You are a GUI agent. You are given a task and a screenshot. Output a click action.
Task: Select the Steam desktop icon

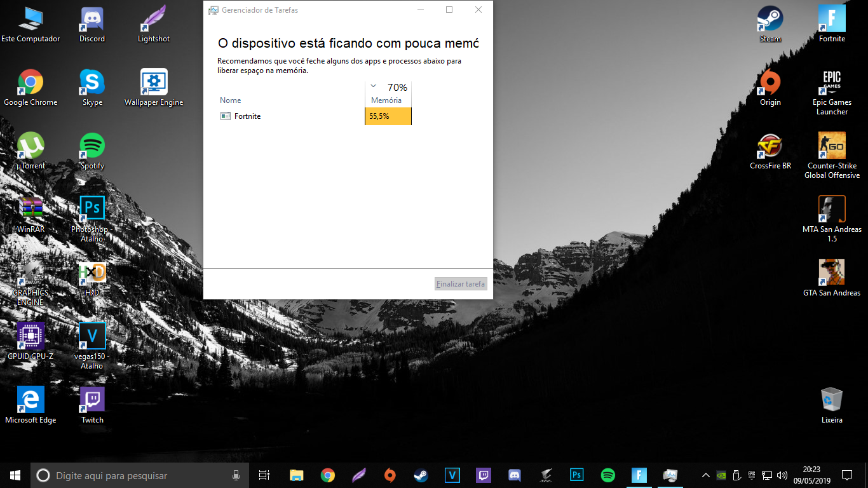[770, 24]
